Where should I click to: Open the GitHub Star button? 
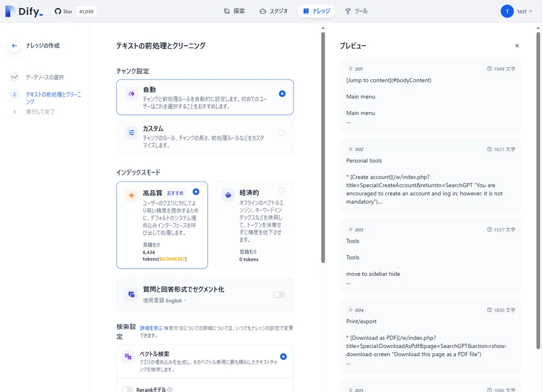pos(63,11)
